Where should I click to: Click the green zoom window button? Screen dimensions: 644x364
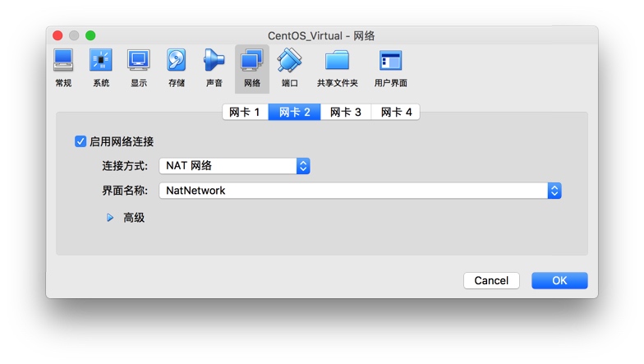90,36
